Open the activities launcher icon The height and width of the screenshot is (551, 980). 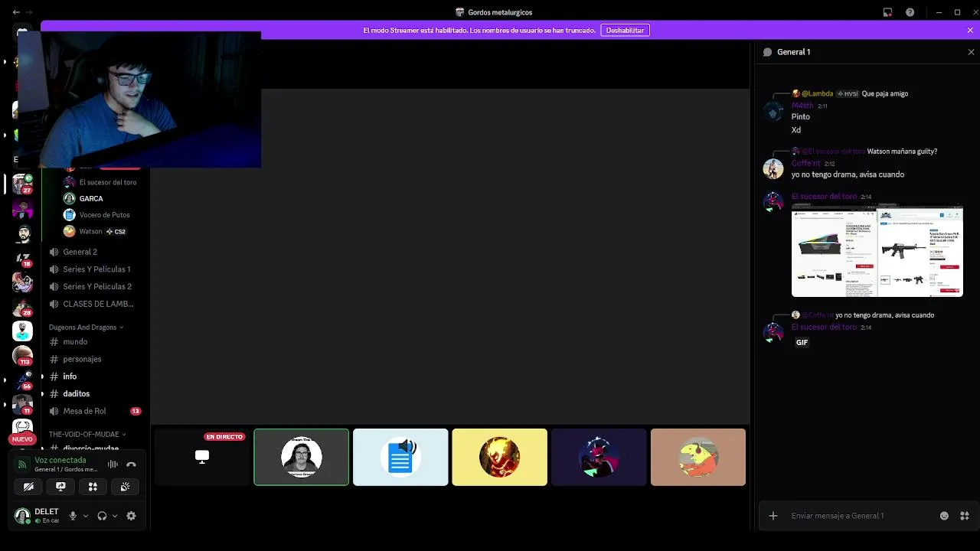(x=93, y=487)
